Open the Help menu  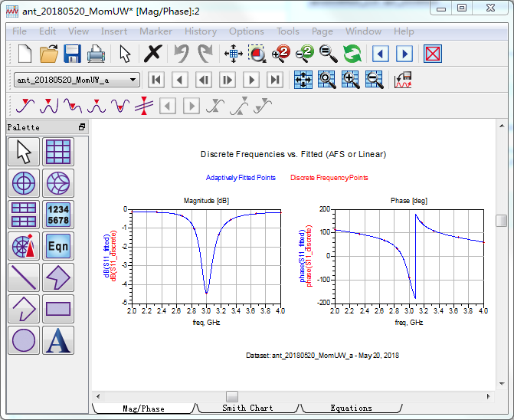click(x=404, y=31)
